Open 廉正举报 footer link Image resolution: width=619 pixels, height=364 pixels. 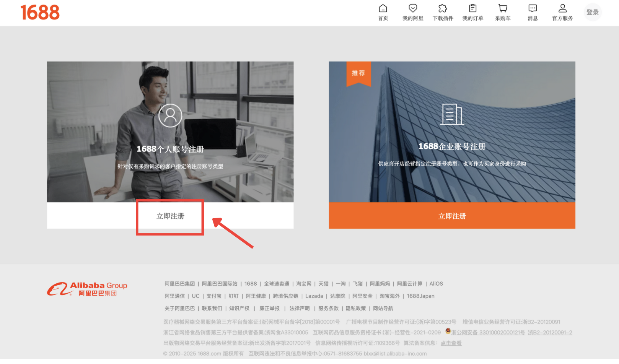coord(269,308)
